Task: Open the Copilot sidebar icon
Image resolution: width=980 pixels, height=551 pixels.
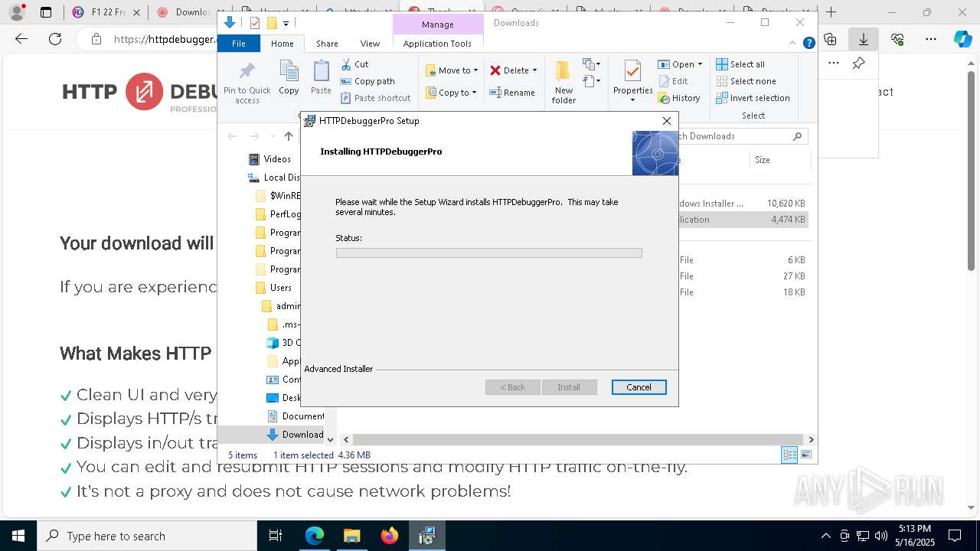Action: pyautogui.click(x=963, y=39)
